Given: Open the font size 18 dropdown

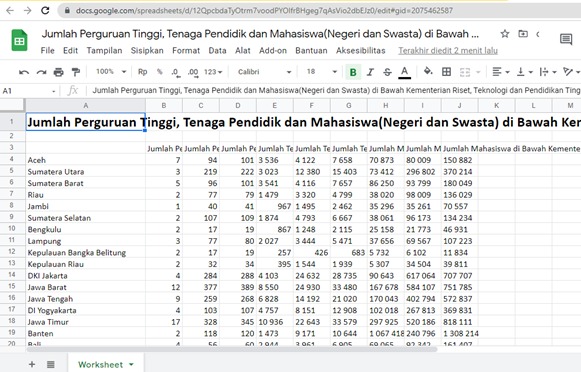Looking at the screenshot, I should pos(322,72).
